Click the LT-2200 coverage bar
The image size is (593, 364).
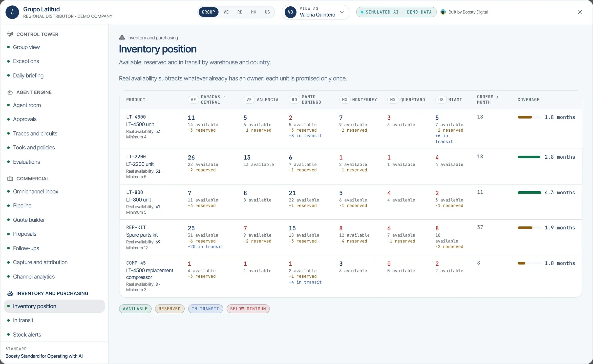click(x=529, y=157)
